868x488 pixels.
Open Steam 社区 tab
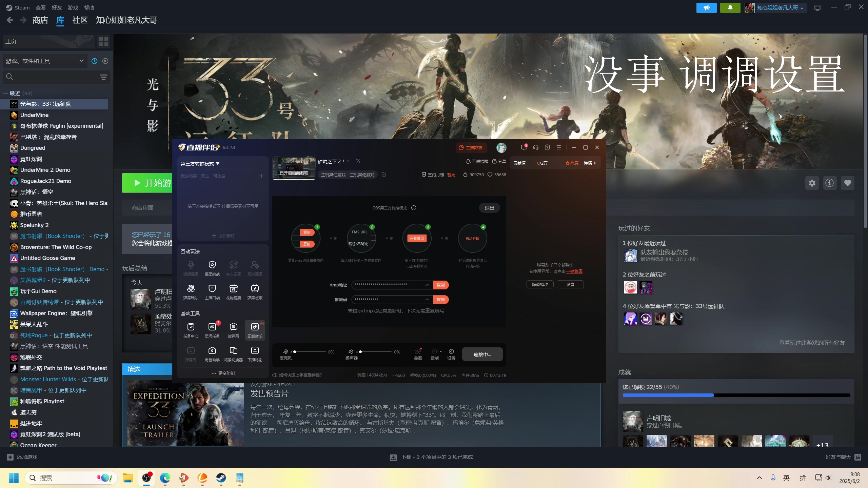click(80, 20)
